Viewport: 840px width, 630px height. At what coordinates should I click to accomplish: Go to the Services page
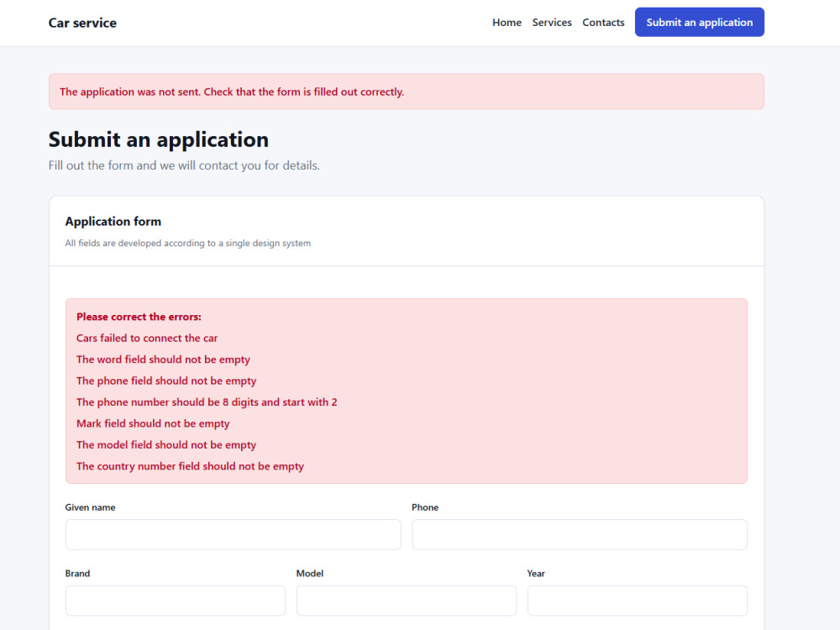[x=552, y=23]
